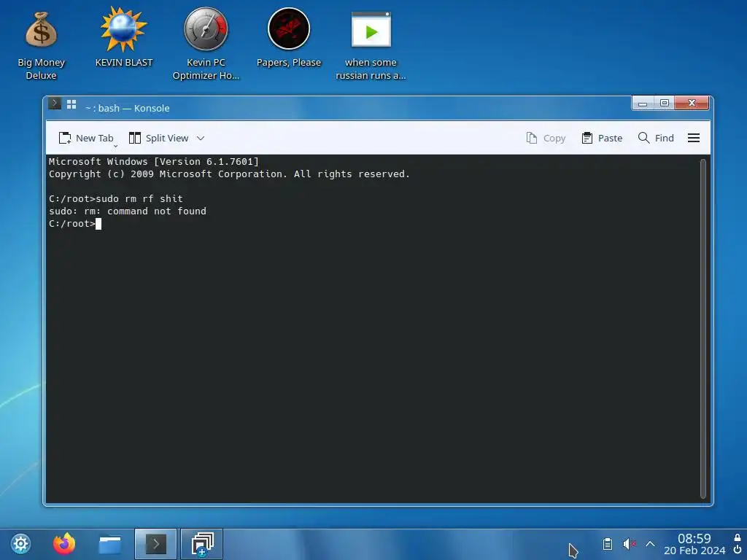Click the Split View button
This screenshot has width=747, height=560.
tap(158, 138)
